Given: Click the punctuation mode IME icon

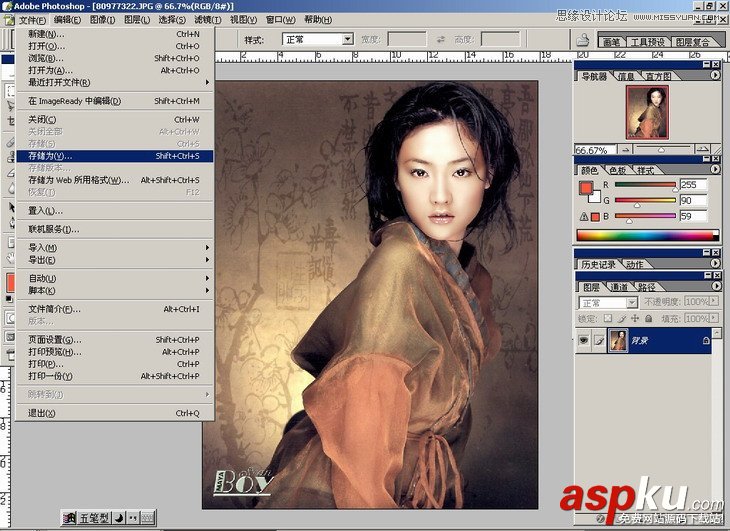Looking at the screenshot, I should (x=133, y=518).
